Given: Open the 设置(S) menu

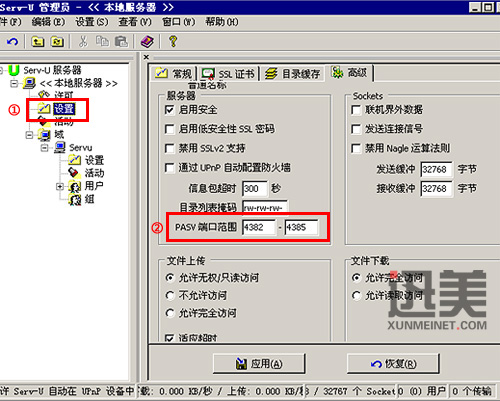Looking at the screenshot, I should tap(92, 22).
